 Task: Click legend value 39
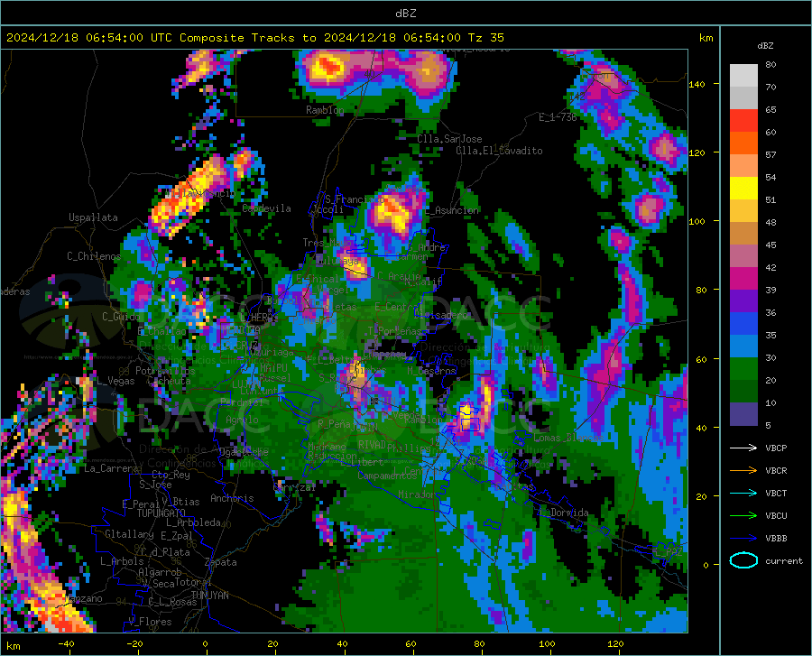point(770,290)
